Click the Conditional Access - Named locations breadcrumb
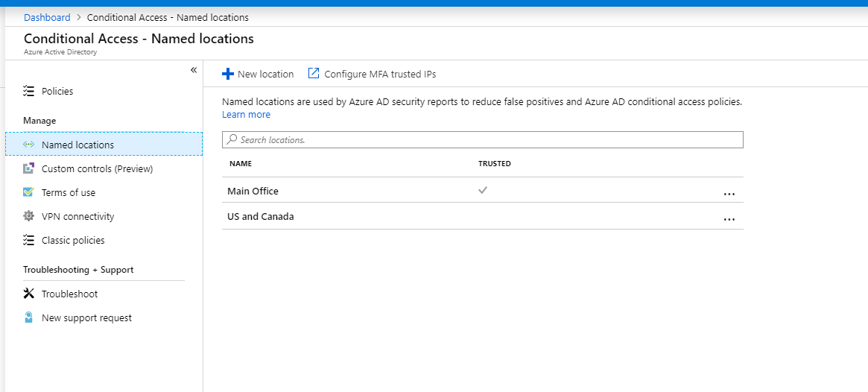Image resolution: width=868 pixels, height=392 pixels. (x=168, y=17)
